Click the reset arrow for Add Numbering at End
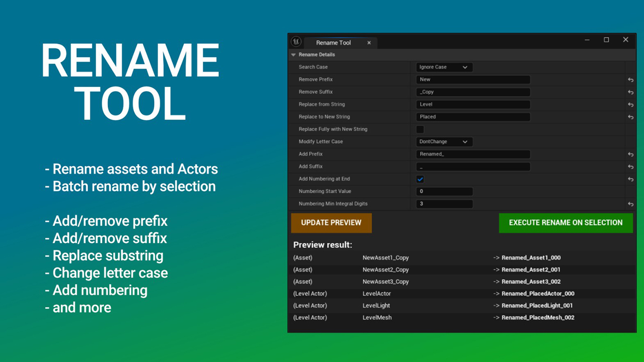644x362 pixels. (x=630, y=179)
